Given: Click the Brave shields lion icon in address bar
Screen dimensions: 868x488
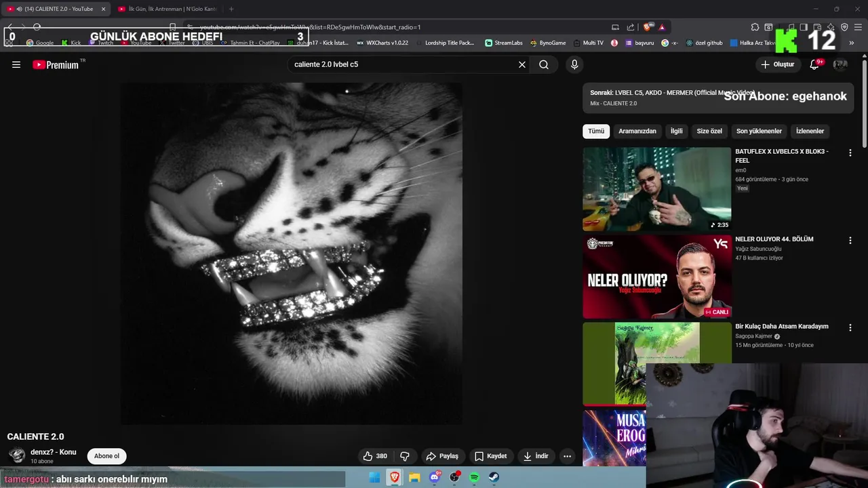Looking at the screenshot, I should click(648, 27).
